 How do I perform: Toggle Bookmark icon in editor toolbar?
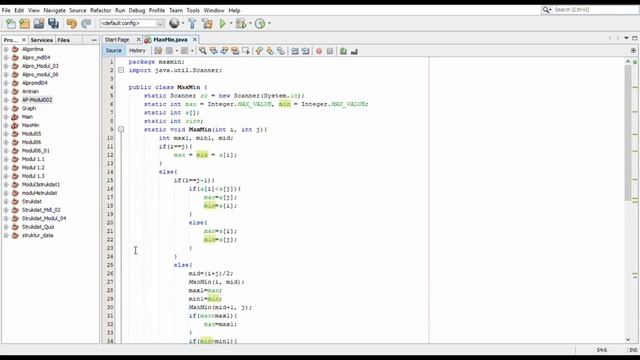280,51
